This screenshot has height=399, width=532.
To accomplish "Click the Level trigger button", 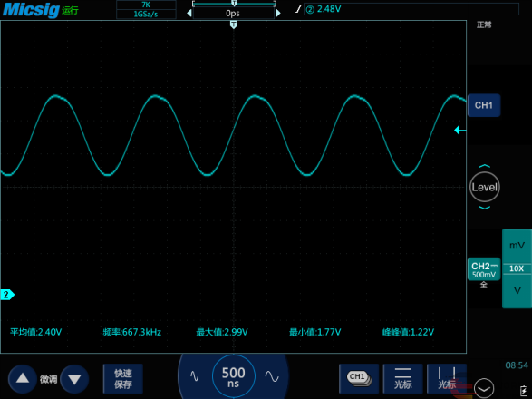I will pyautogui.click(x=485, y=187).
